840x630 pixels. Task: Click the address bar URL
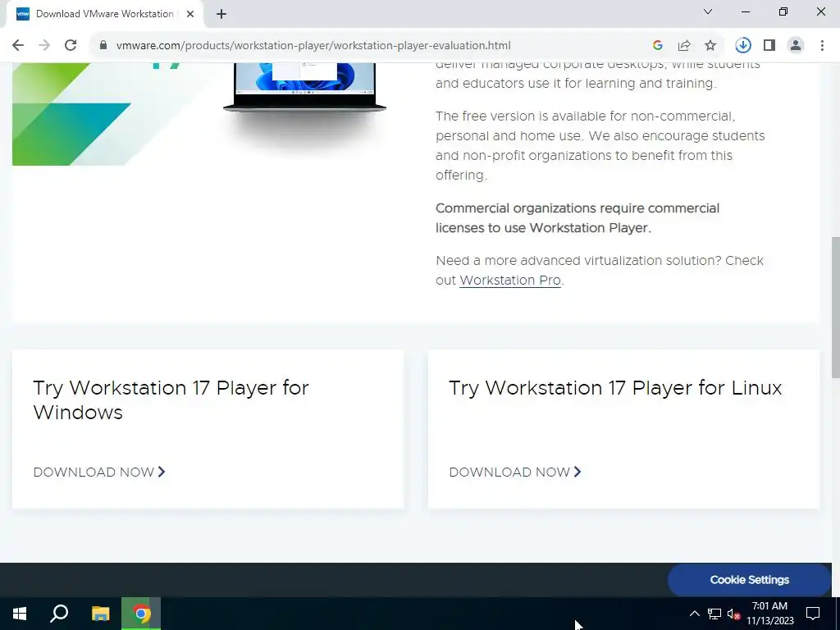pos(313,46)
